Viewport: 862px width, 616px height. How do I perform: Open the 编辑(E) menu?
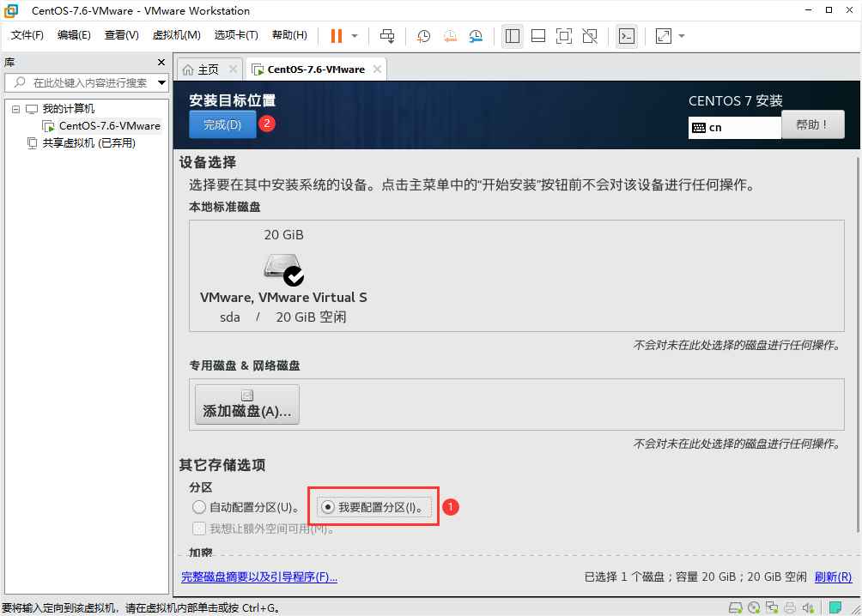click(74, 35)
